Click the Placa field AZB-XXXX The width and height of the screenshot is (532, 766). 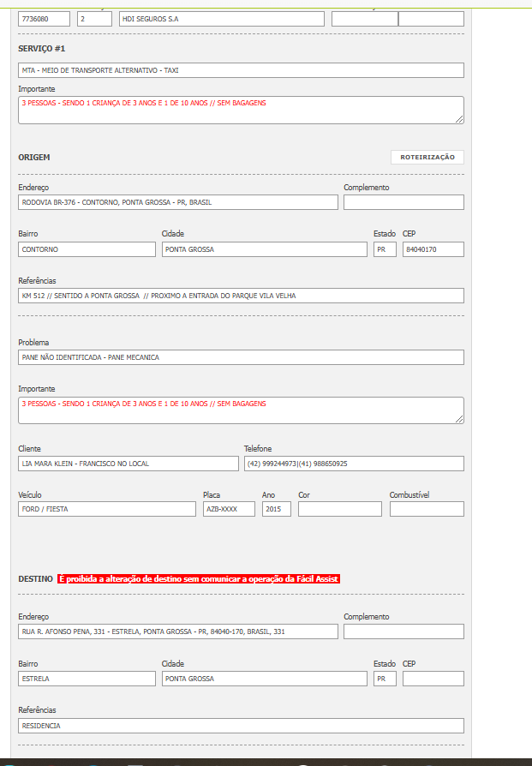click(229, 509)
